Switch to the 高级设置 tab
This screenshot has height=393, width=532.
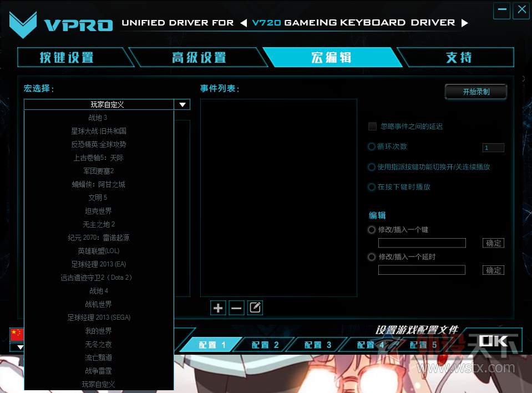[x=199, y=57]
